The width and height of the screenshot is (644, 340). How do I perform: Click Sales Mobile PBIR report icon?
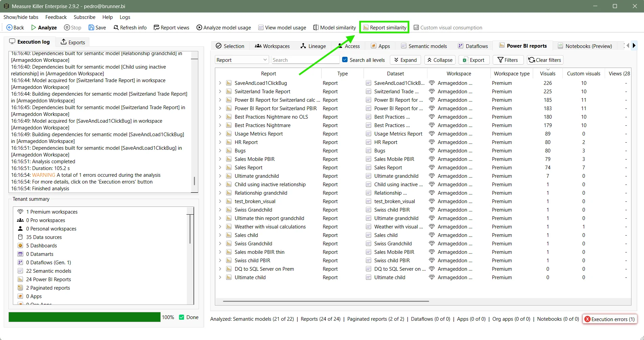click(x=229, y=159)
